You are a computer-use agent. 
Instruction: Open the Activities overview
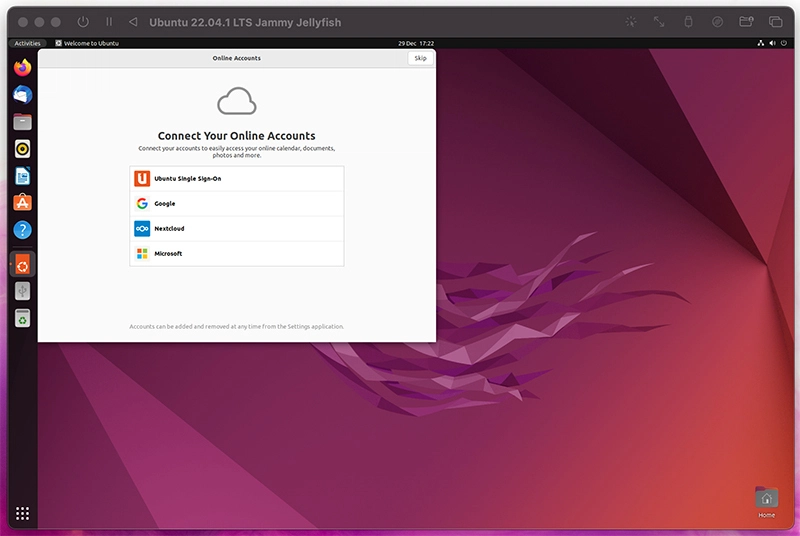[x=28, y=43]
